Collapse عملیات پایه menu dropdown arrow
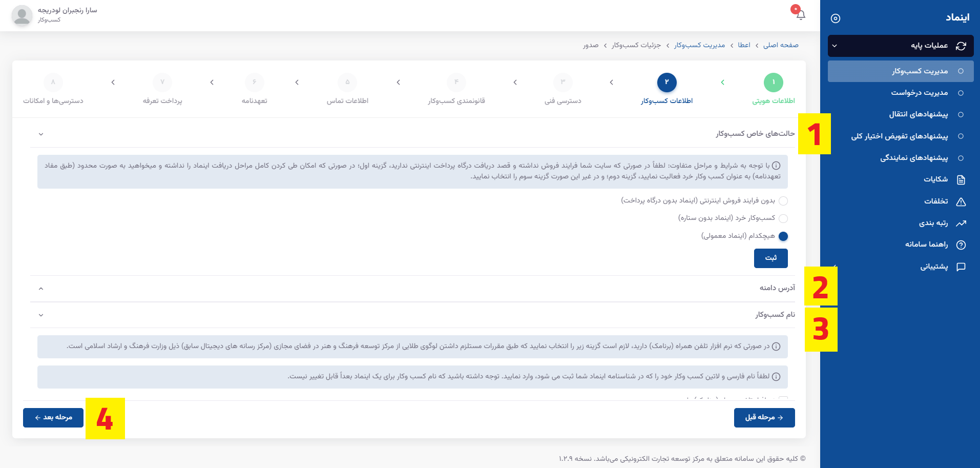The height and width of the screenshot is (468, 980). pyautogui.click(x=835, y=46)
